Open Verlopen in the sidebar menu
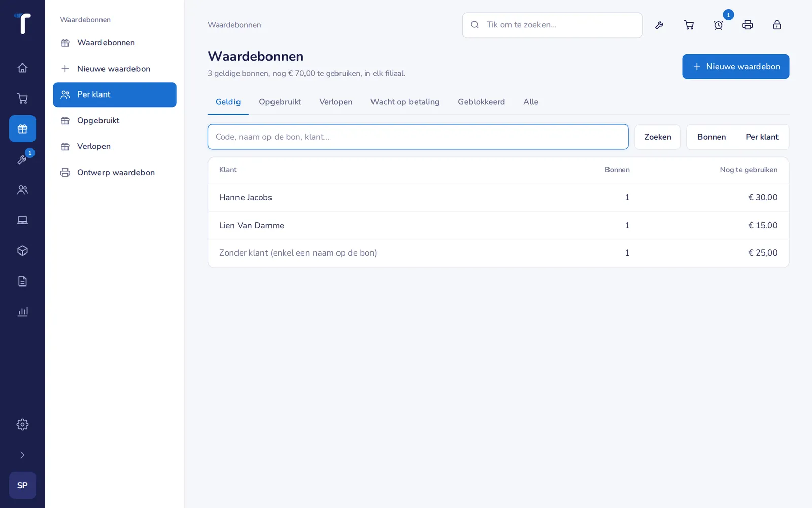 (115, 146)
